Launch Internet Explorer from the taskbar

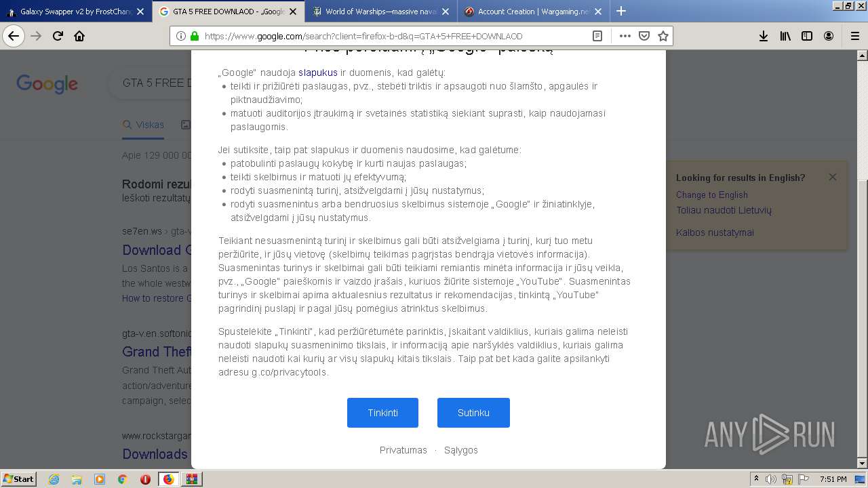coord(54,479)
